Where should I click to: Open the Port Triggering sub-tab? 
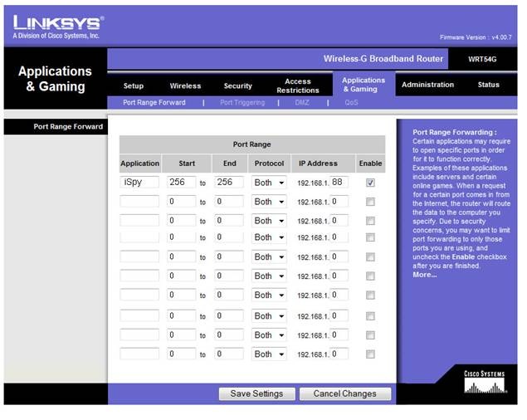point(242,103)
